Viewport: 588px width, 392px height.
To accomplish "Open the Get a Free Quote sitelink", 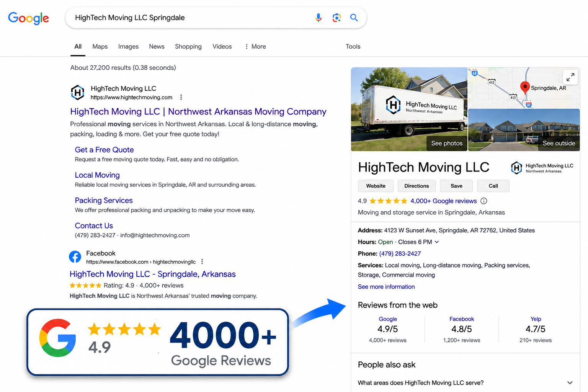I will tap(104, 150).
